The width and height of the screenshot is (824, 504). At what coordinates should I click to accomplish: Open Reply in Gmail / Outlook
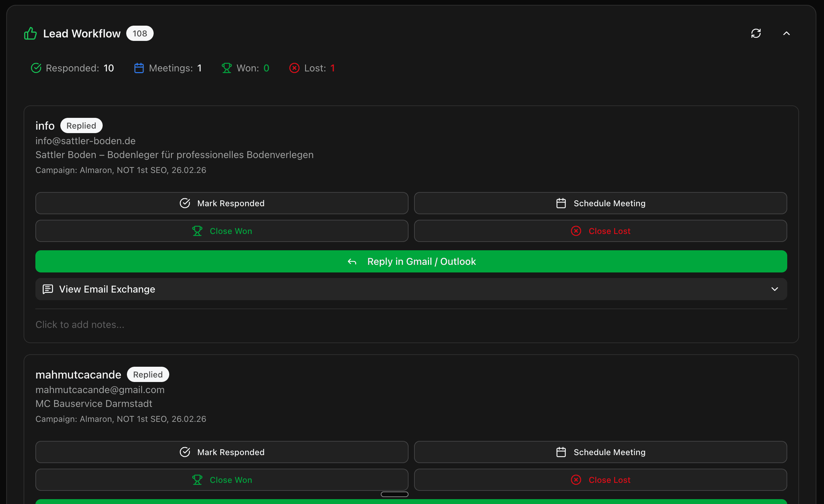pos(411,261)
